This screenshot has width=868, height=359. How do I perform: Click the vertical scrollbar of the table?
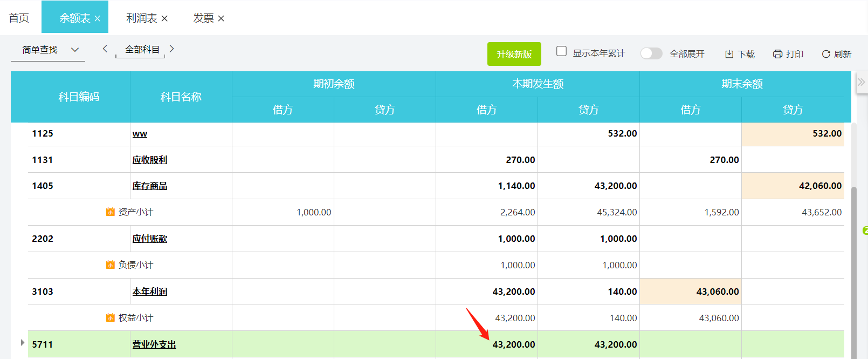pyautogui.click(x=853, y=270)
